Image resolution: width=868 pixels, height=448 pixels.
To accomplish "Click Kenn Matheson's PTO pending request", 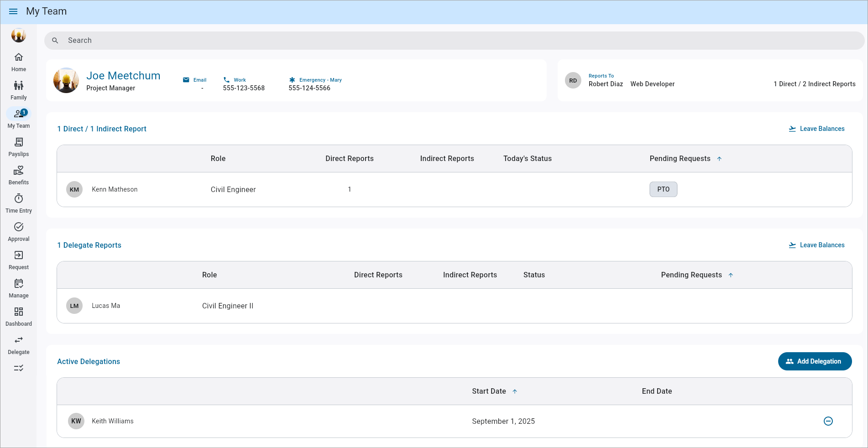I will tap(663, 189).
